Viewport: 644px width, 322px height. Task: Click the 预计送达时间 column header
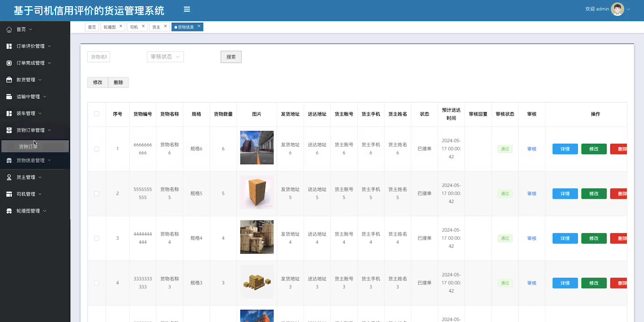tap(451, 114)
